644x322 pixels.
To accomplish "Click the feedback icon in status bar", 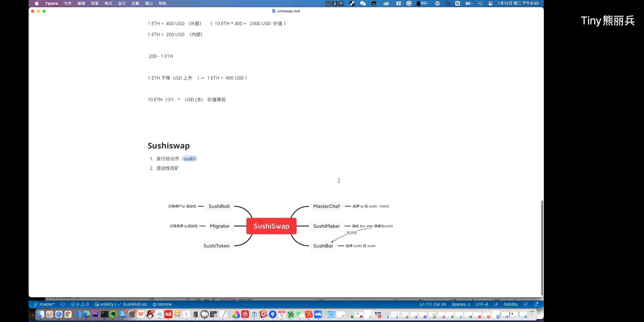I will [526, 304].
